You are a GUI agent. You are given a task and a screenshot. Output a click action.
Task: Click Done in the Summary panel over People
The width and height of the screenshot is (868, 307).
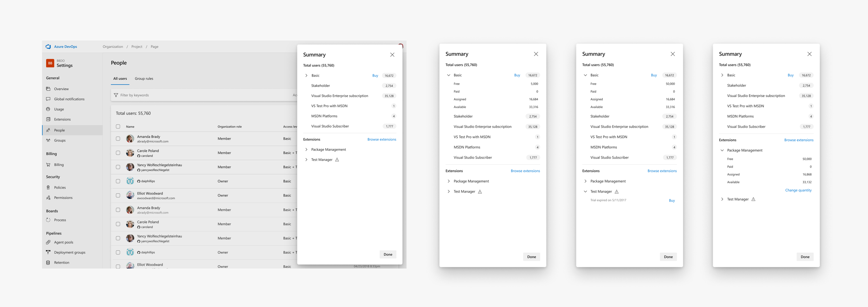(x=388, y=255)
